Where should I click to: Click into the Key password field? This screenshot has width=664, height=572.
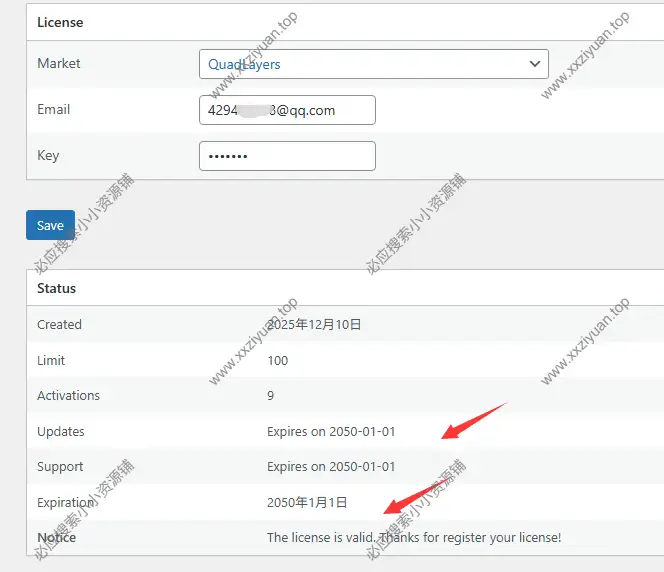coord(287,156)
